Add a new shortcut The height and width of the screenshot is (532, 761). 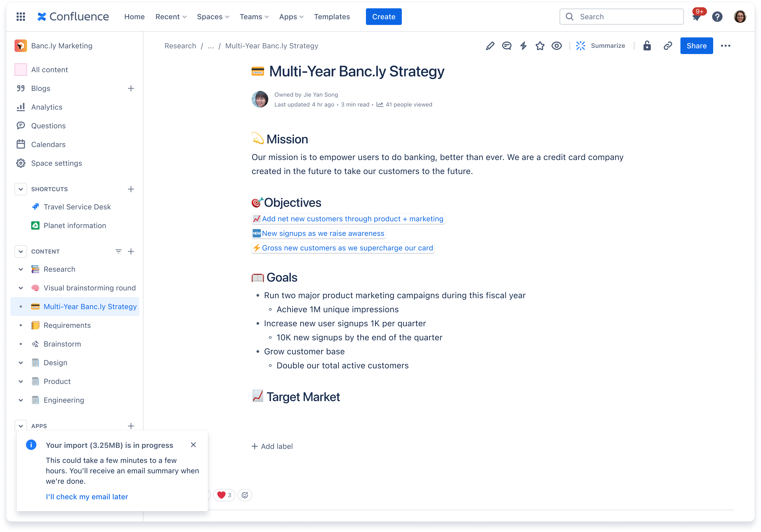point(131,189)
